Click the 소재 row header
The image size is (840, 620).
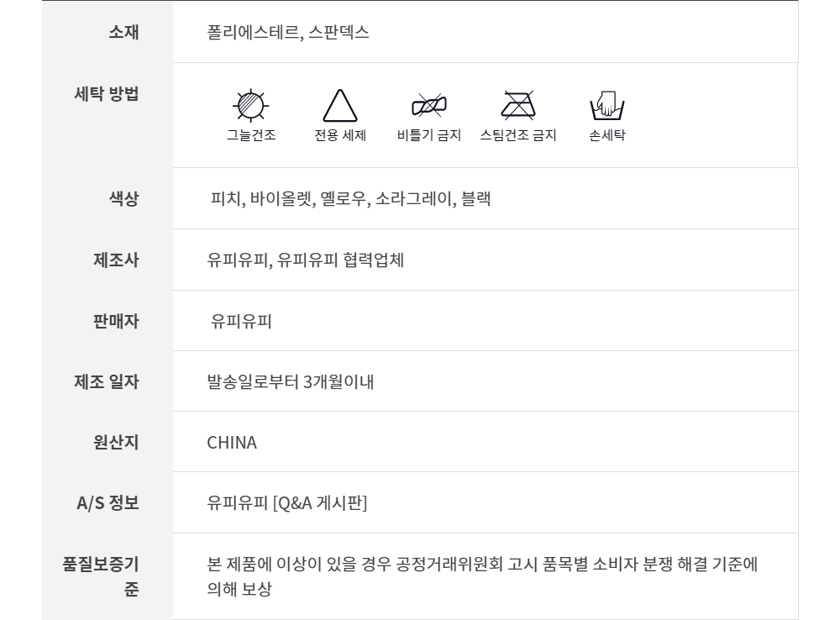click(x=123, y=32)
